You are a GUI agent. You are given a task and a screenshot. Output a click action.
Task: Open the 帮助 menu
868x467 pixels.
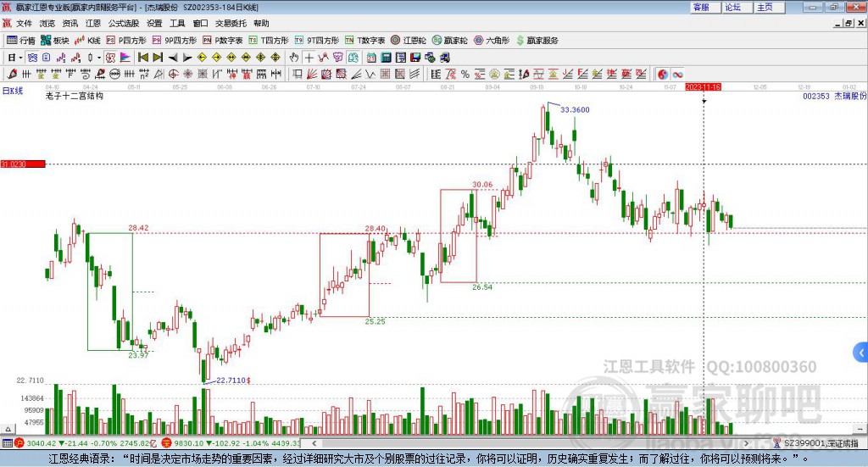coord(261,23)
